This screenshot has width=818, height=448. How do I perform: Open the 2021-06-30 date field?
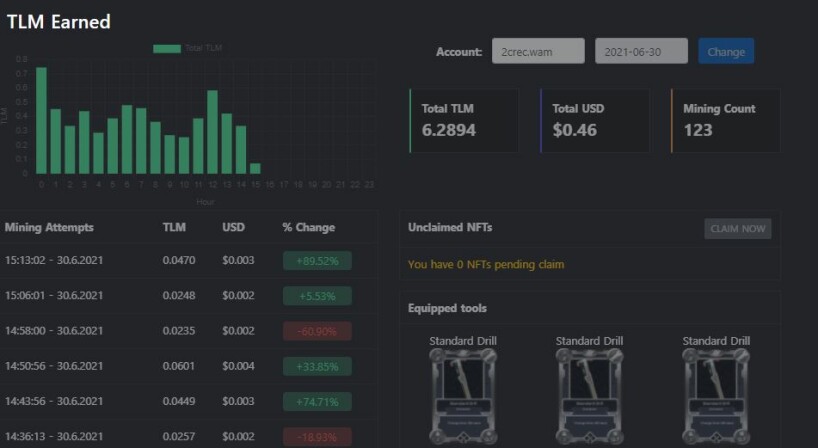tap(641, 51)
